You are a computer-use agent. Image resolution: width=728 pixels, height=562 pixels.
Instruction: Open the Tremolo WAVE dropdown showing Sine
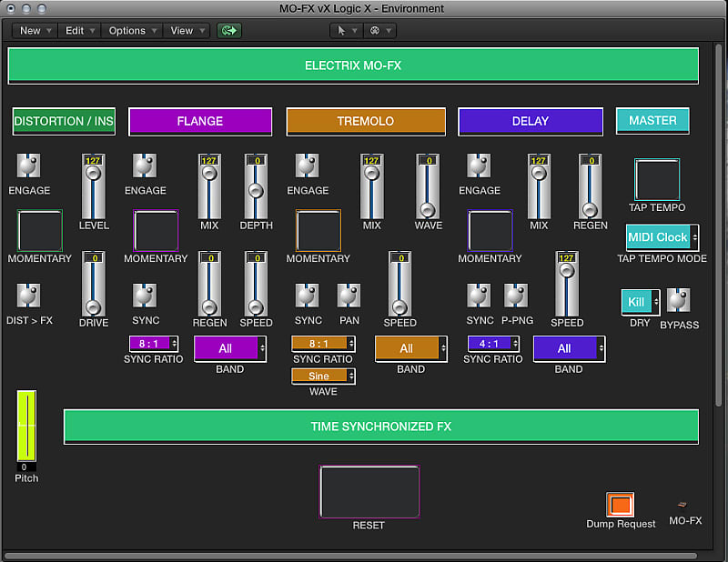323,376
